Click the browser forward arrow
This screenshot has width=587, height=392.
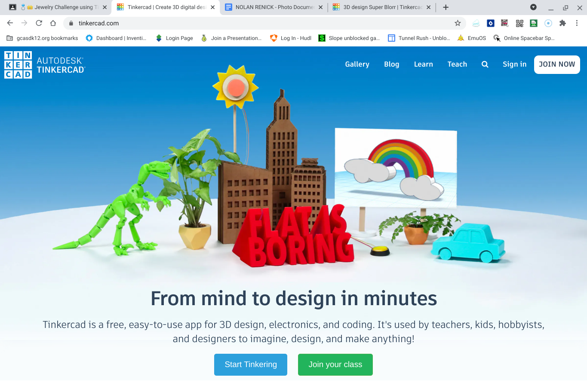tap(25, 23)
